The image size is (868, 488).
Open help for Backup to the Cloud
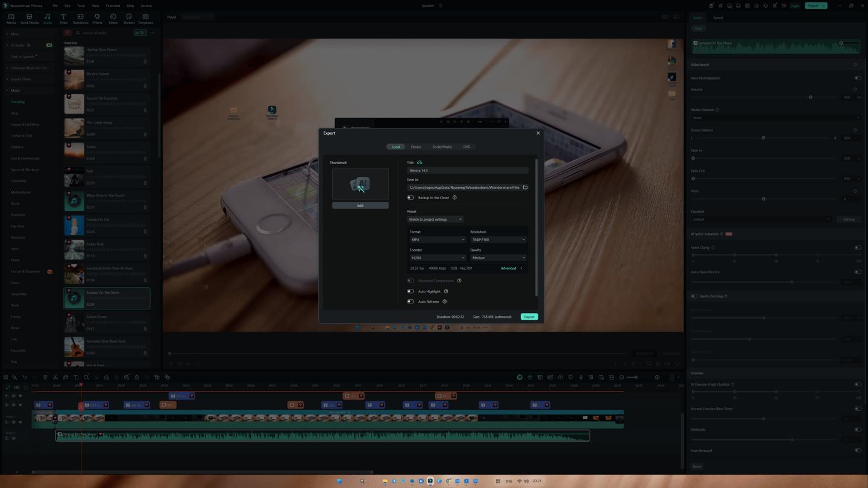pos(454,198)
